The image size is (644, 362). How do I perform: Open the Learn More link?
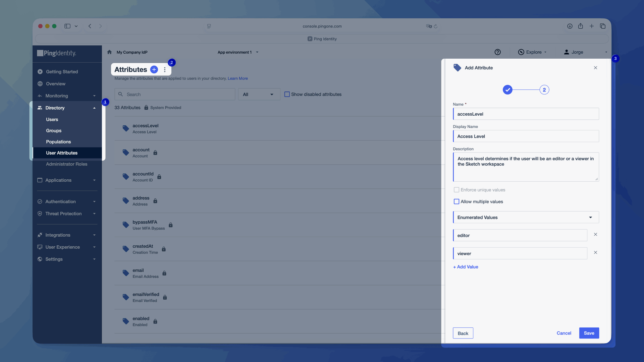point(238,78)
